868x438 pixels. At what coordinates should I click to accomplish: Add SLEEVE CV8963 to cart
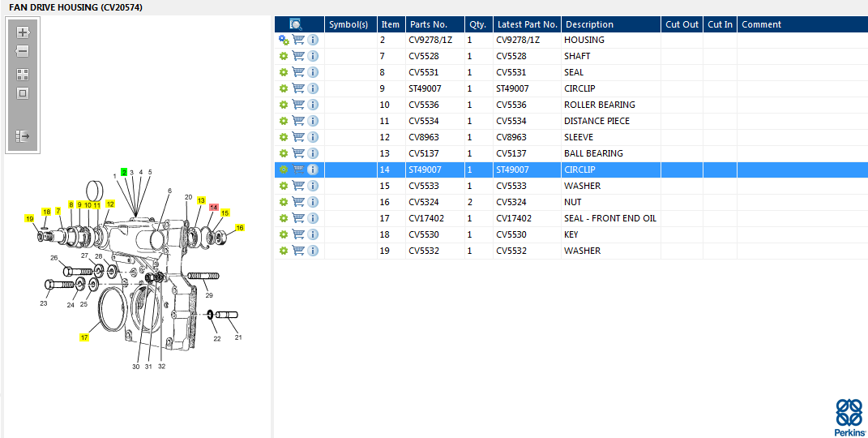298,137
